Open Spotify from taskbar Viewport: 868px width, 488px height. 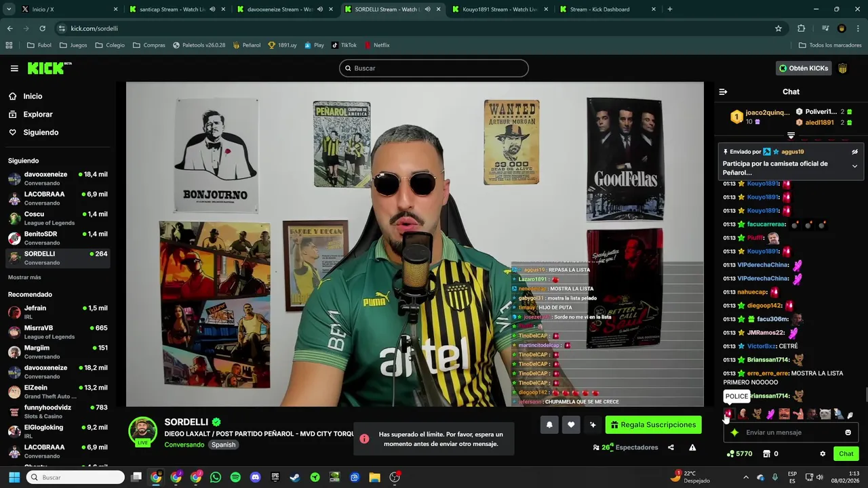coord(235,477)
